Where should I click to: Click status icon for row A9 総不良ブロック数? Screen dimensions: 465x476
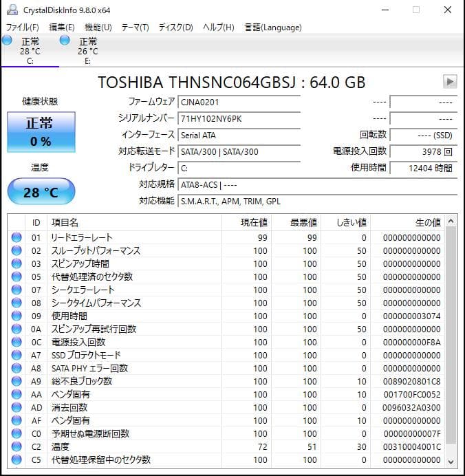17,381
